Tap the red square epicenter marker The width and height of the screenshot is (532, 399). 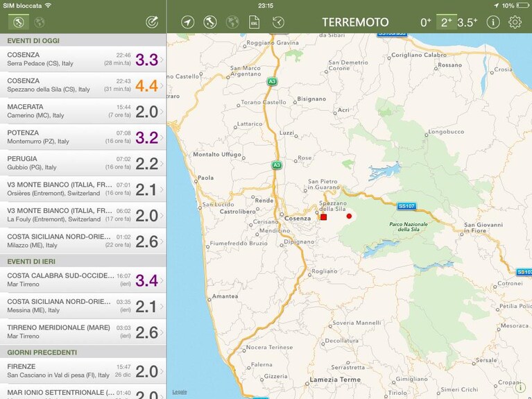tap(323, 217)
